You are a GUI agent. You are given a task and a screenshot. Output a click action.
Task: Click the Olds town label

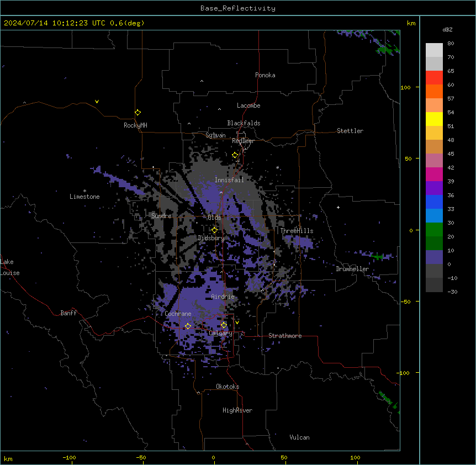click(x=214, y=218)
